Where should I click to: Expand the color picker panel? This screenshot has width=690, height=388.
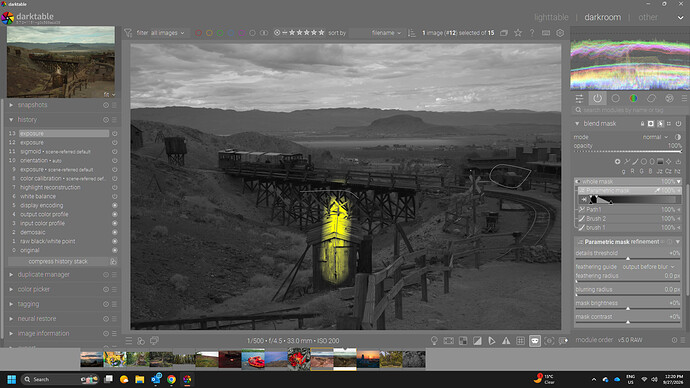(x=11, y=289)
